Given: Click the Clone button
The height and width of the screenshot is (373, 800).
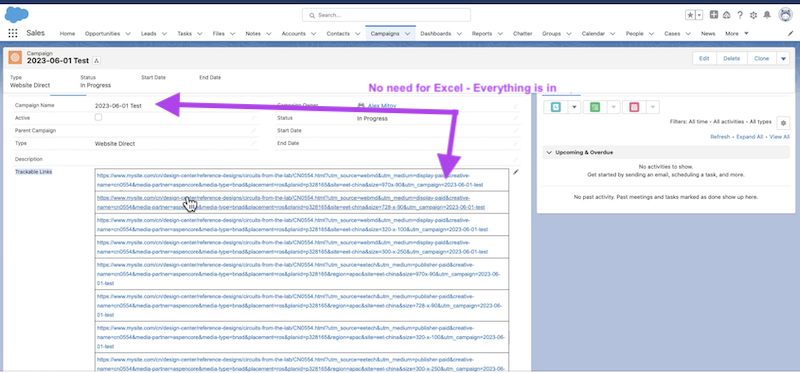Looking at the screenshot, I should pos(762,59).
